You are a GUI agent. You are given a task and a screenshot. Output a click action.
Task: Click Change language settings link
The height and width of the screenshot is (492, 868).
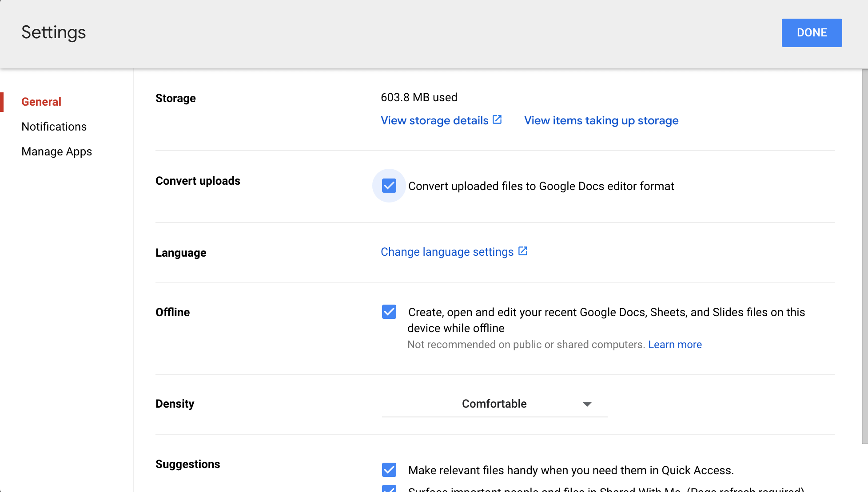point(454,251)
